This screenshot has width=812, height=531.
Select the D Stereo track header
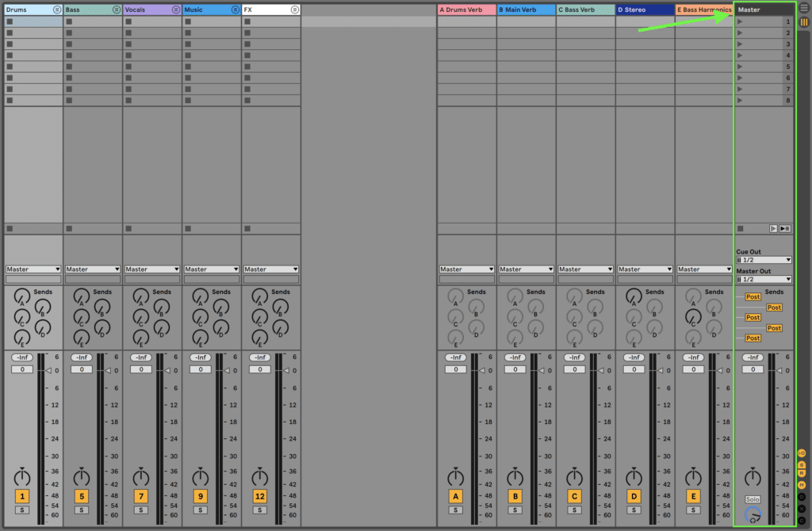[x=645, y=10]
